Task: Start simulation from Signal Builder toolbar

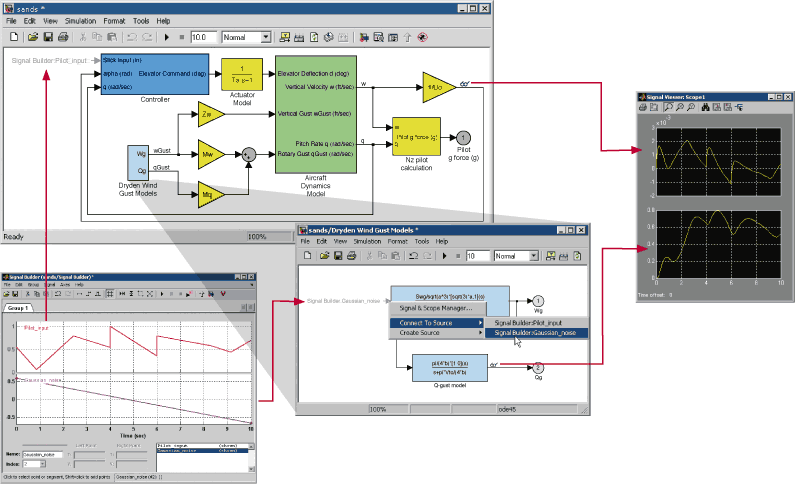Action: 161,293
